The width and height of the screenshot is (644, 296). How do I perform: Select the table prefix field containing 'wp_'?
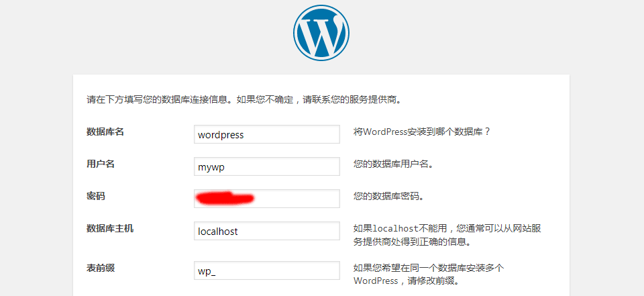[x=266, y=270]
